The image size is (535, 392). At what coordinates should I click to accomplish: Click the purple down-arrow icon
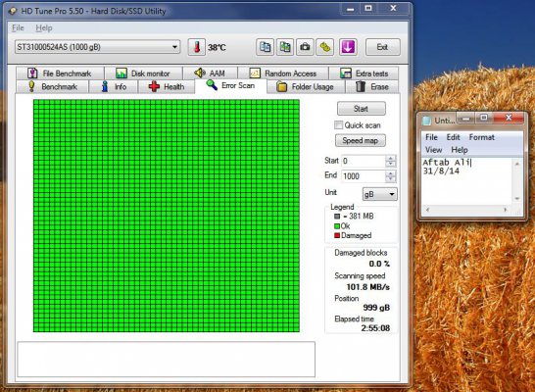[x=348, y=47]
